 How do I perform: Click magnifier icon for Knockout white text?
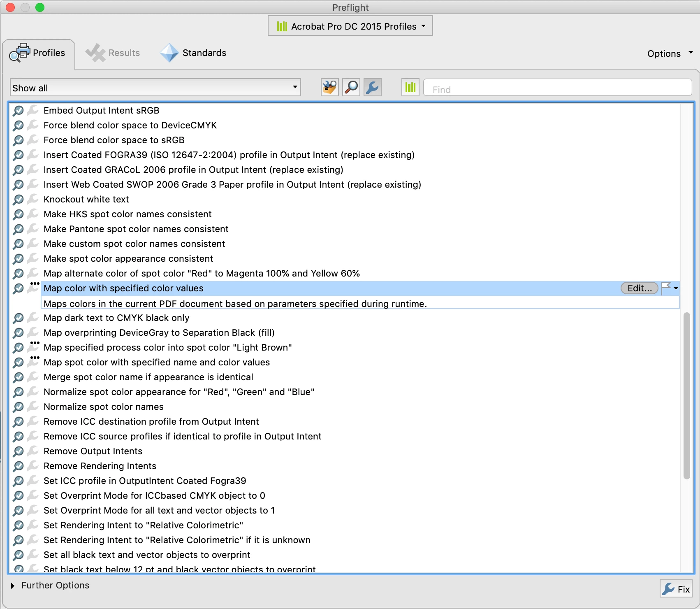tap(18, 199)
